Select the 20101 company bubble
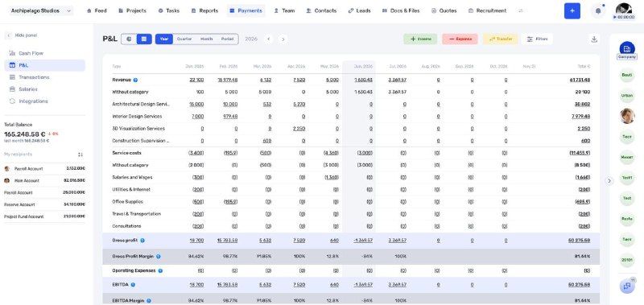 click(627, 260)
